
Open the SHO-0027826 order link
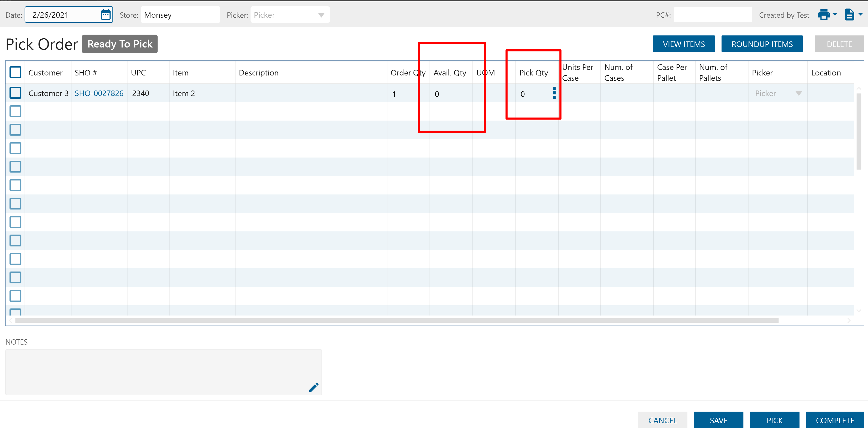click(x=99, y=93)
